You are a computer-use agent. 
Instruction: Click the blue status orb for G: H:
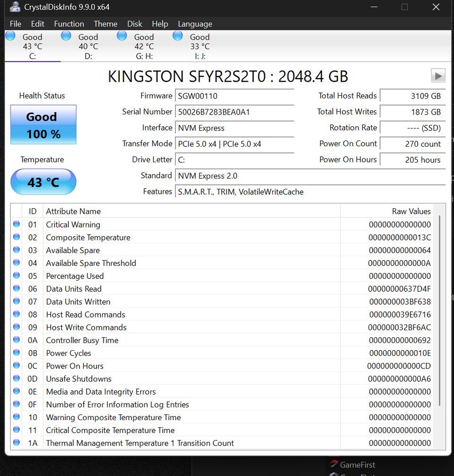click(x=122, y=35)
